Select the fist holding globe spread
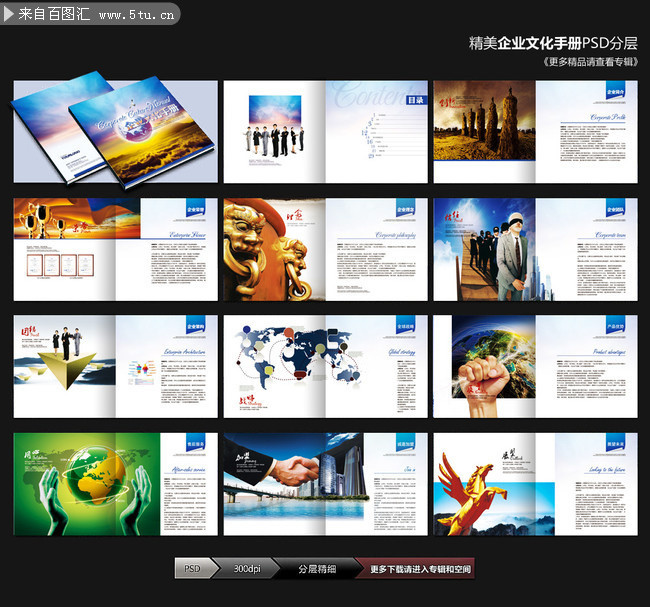Viewport: 650px width, 607px height. pos(536,367)
